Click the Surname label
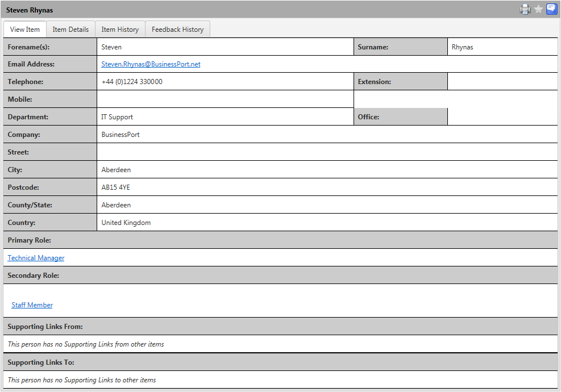Viewport: 561px width, 392px height. point(373,47)
